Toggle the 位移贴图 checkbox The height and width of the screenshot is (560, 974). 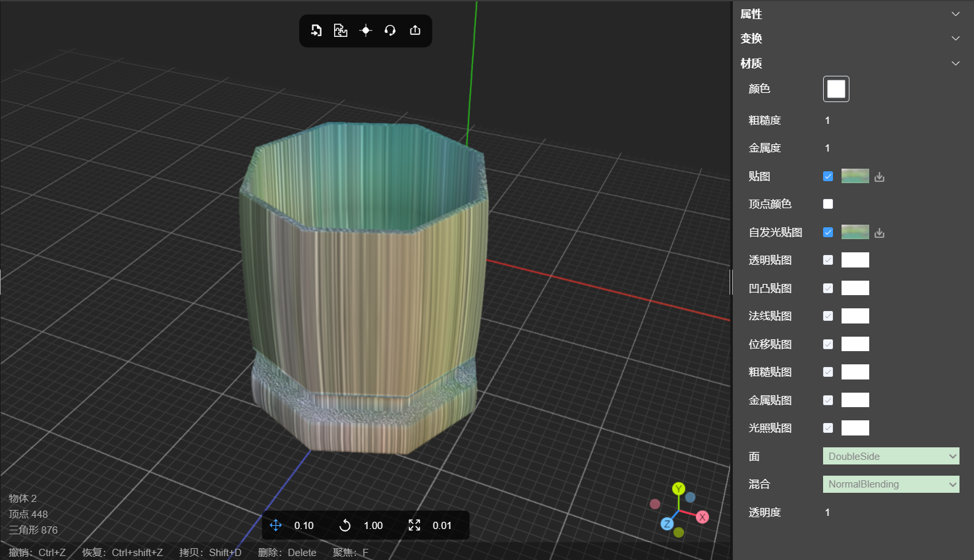(828, 345)
